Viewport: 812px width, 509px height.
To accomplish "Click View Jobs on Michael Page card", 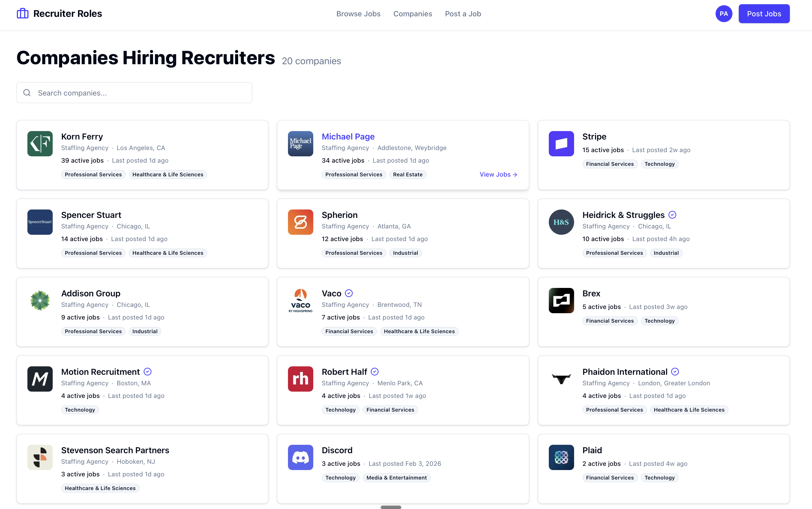I will (498, 174).
